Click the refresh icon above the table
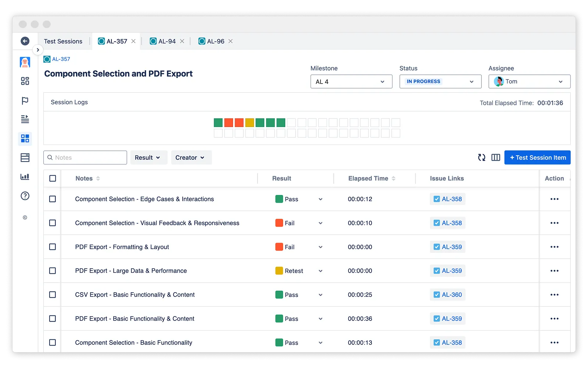The height and width of the screenshot is (368, 588). [x=481, y=158]
